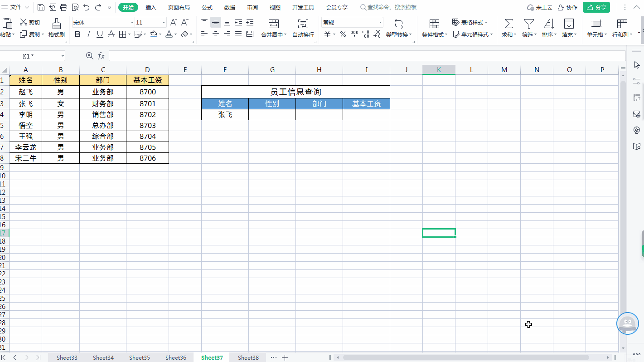Open the 插入 (Insert) ribbon tab

[x=150, y=7]
